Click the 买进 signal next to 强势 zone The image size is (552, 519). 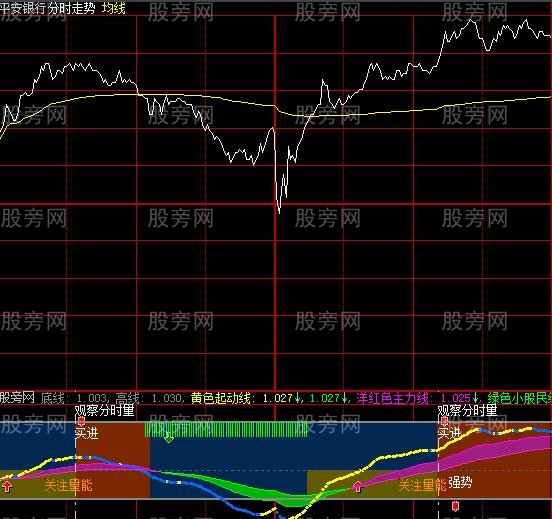tap(449, 433)
